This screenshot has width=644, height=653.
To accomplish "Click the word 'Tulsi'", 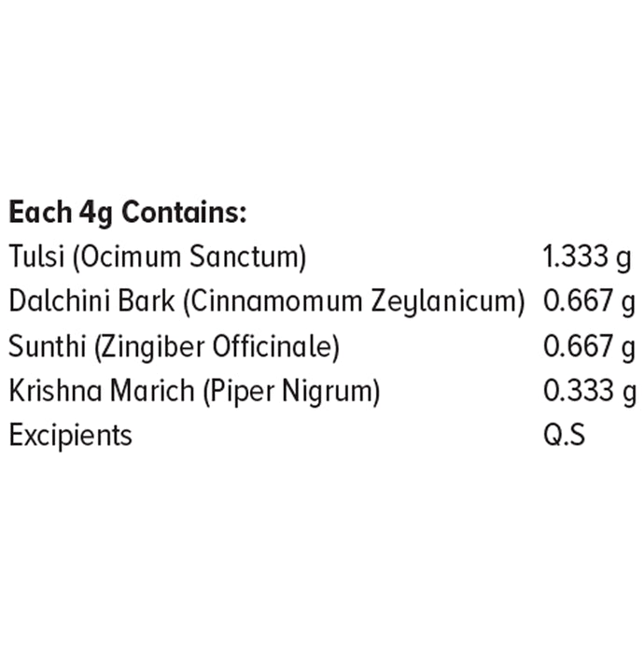I will [36, 256].
